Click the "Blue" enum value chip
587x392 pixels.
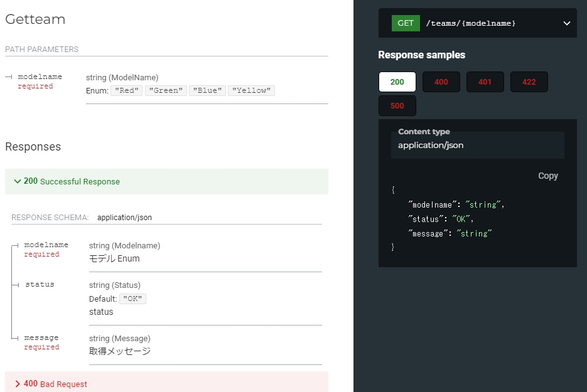coord(207,90)
